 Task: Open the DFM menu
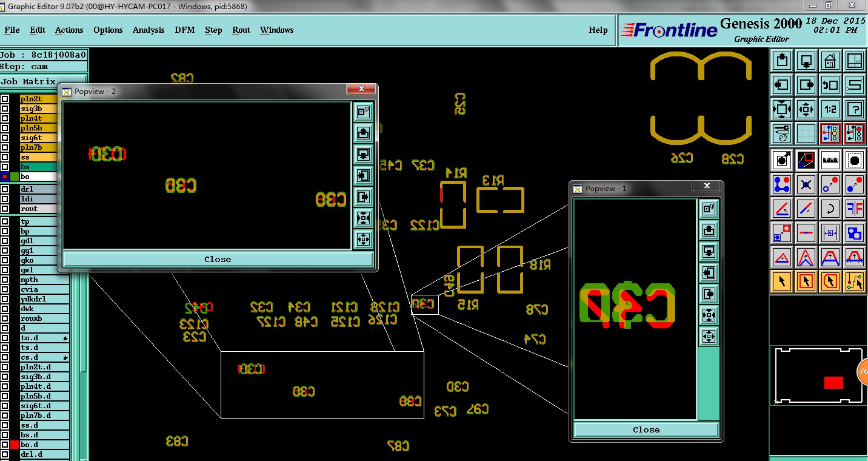point(185,30)
